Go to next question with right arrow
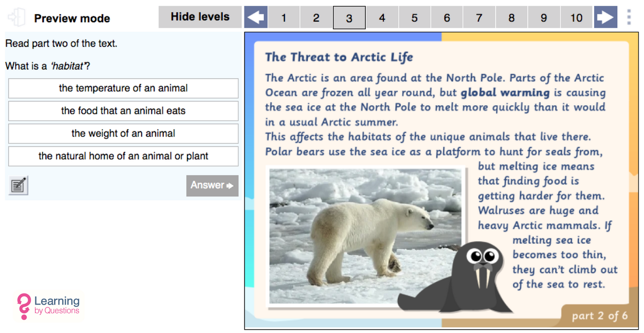The width and height of the screenshot is (644, 333). [605, 18]
